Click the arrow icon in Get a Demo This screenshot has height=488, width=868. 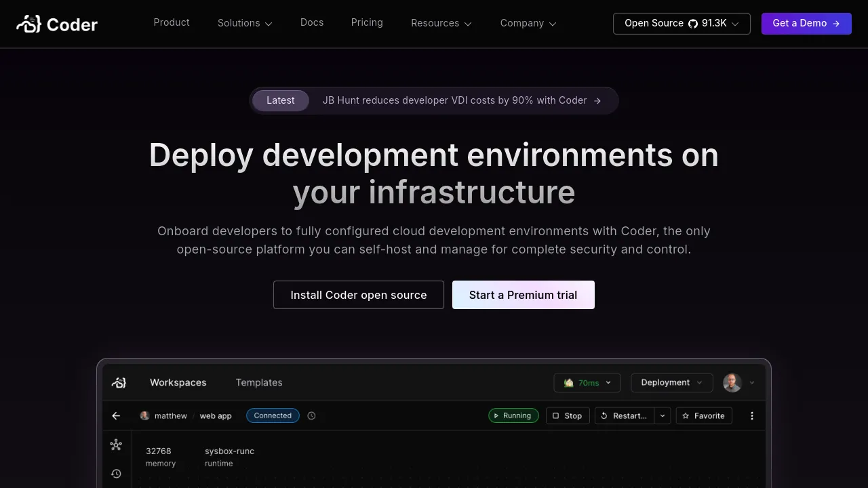836,23
